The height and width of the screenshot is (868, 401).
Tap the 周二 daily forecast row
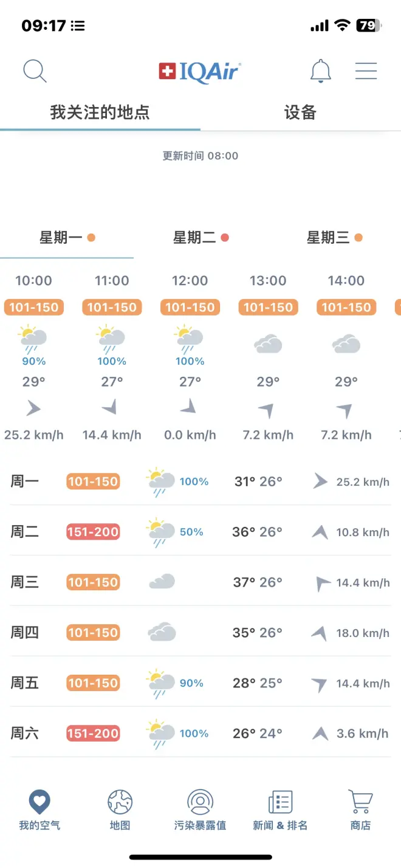pyautogui.click(x=200, y=532)
